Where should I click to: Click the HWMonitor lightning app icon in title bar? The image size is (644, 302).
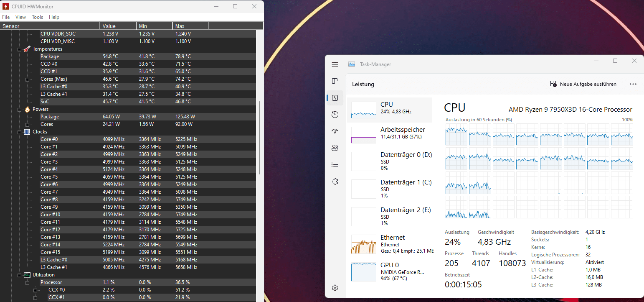click(6, 7)
